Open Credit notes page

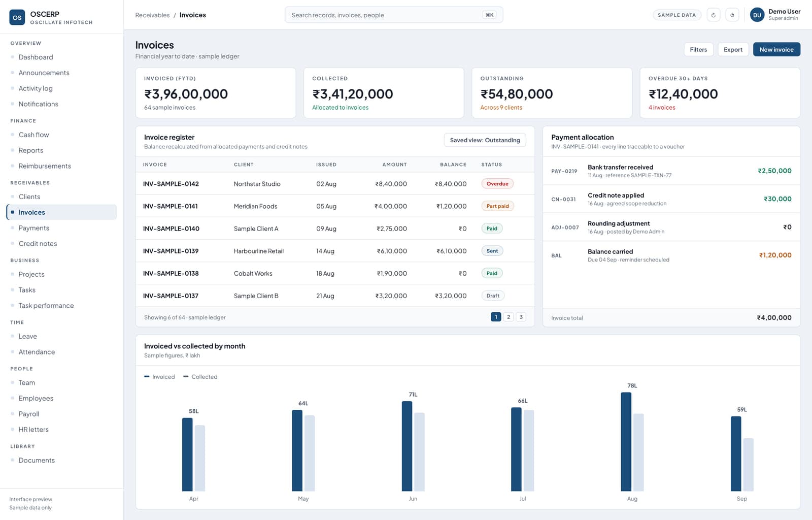[61, 244]
